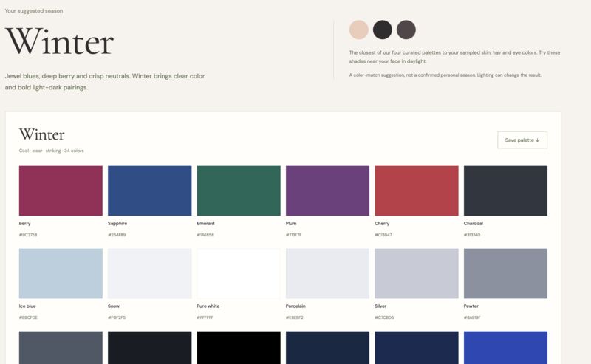Pick the Emerald green swatch
Screen dimensions: 591x364
239,190
